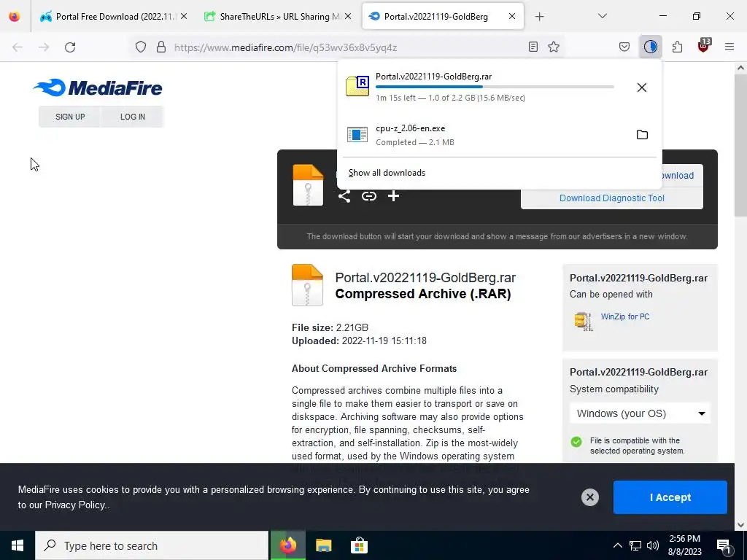
Task: Switch to the Portal Free Download tab
Action: point(114,16)
